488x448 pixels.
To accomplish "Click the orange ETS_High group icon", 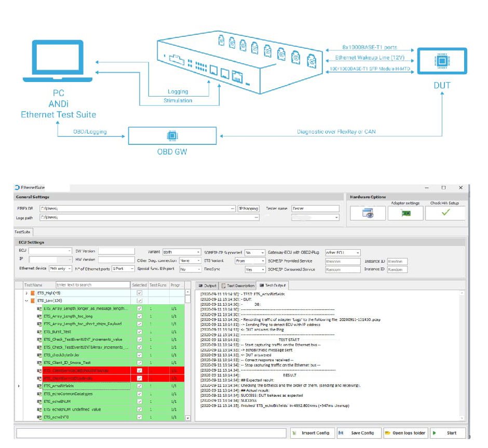I will 32,293.
